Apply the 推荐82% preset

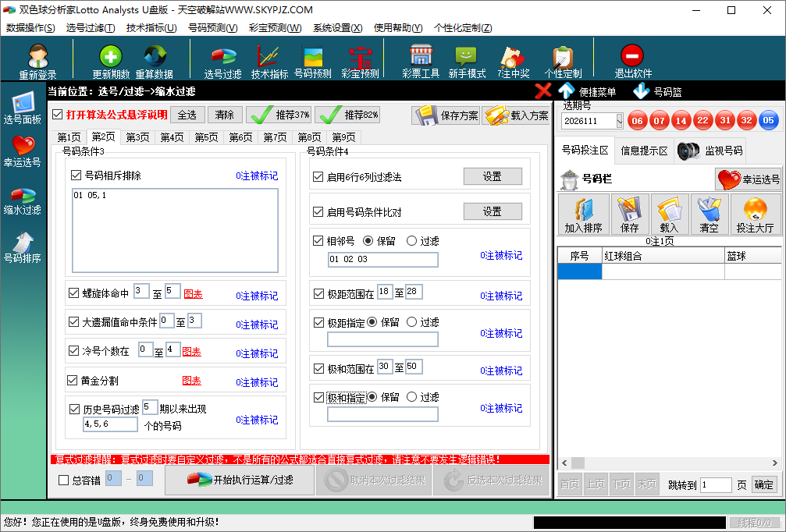point(347,115)
